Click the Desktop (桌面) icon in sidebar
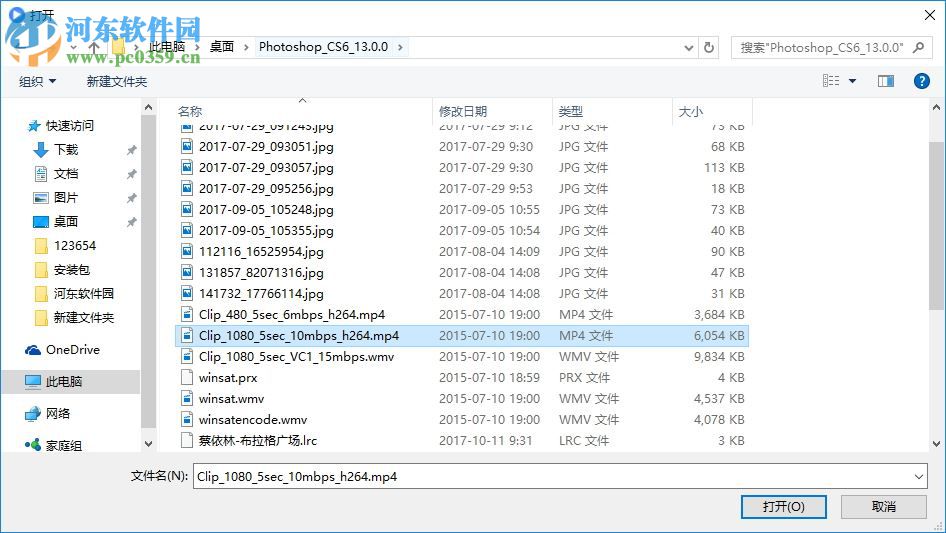This screenshot has height=533, width=946. [x=40, y=222]
